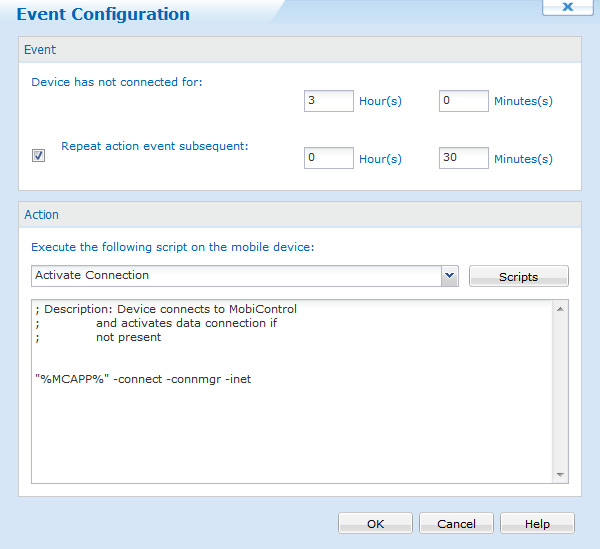Image resolution: width=600 pixels, height=549 pixels.
Task: Select the Activate Connection combo box
Action: click(x=245, y=276)
